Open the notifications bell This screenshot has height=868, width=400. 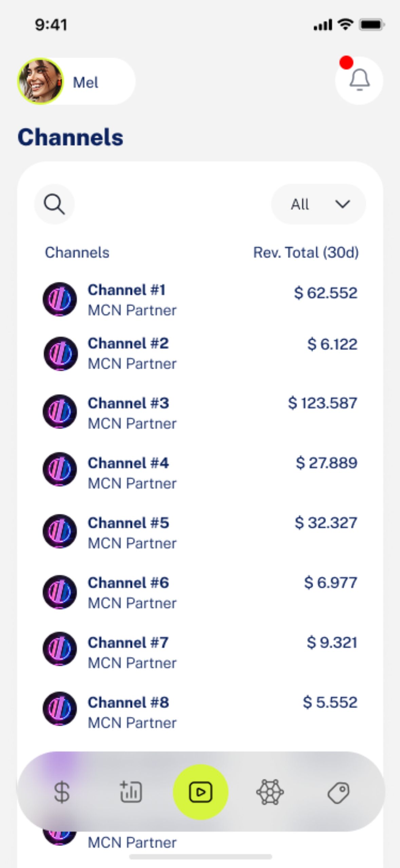click(x=359, y=80)
